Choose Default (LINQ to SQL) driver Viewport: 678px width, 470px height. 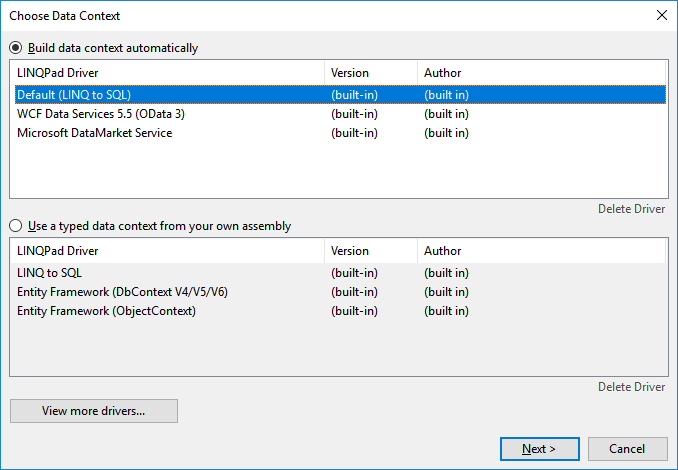pyautogui.click(x=340, y=95)
